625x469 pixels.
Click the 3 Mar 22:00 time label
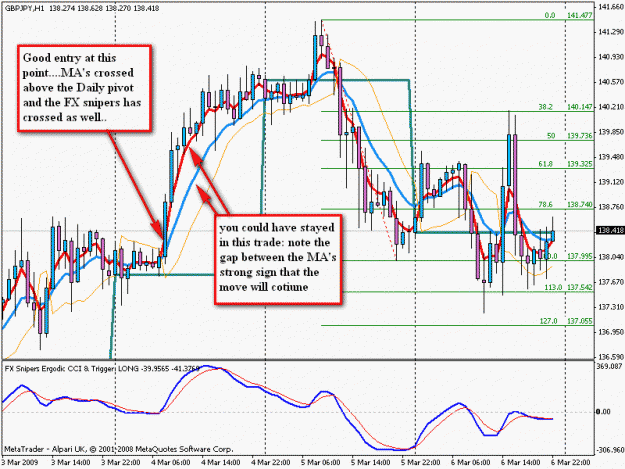coord(121,463)
